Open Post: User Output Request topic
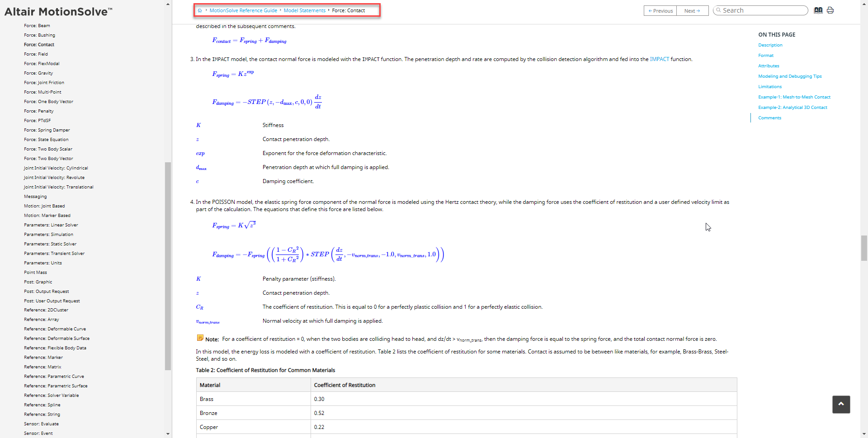The image size is (868, 438). point(52,301)
